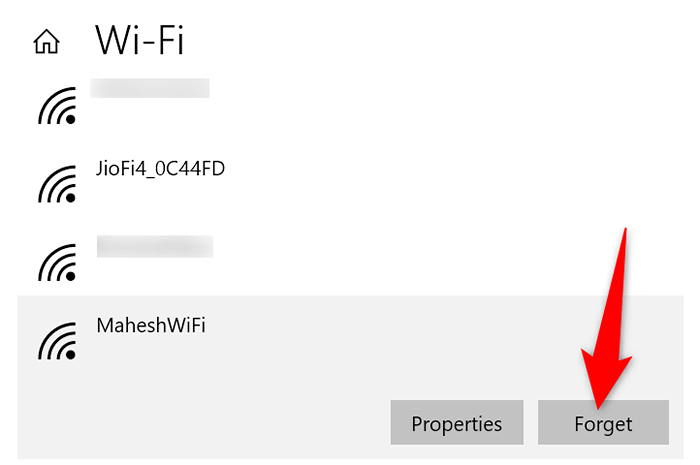700x465 pixels.
Task: Click the Wi-Fi signal icon beside JioFi4_0C44FD
Action: pos(57,184)
